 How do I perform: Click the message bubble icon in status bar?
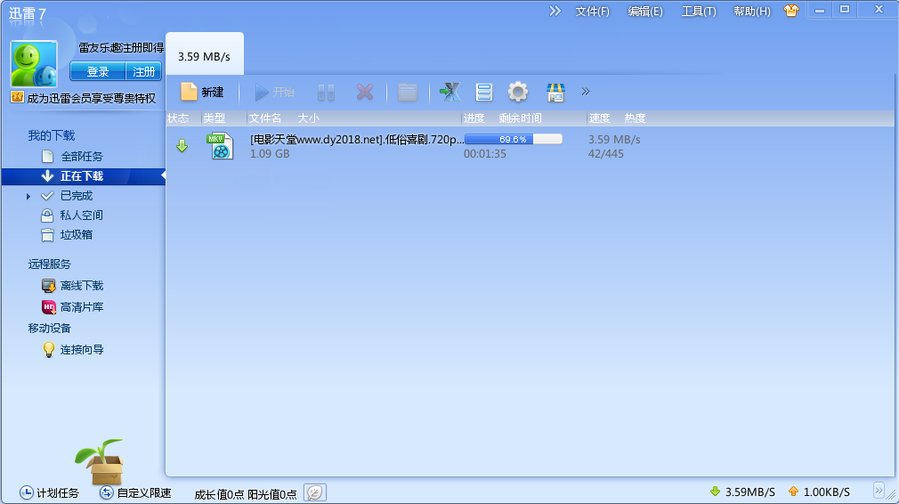[x=315, y=492]
